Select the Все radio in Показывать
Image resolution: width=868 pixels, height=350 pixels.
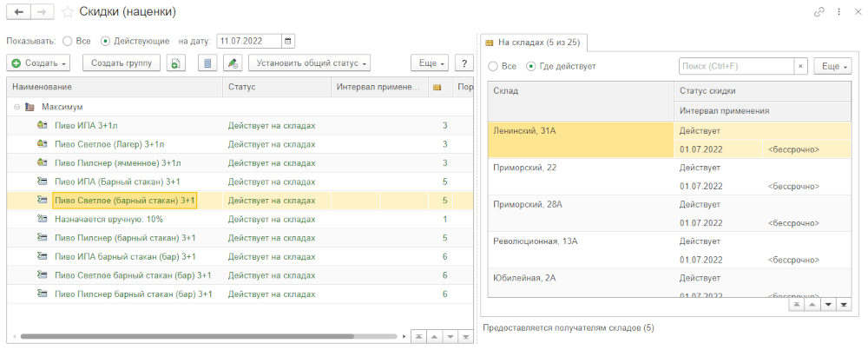click(x=68, y=40)
